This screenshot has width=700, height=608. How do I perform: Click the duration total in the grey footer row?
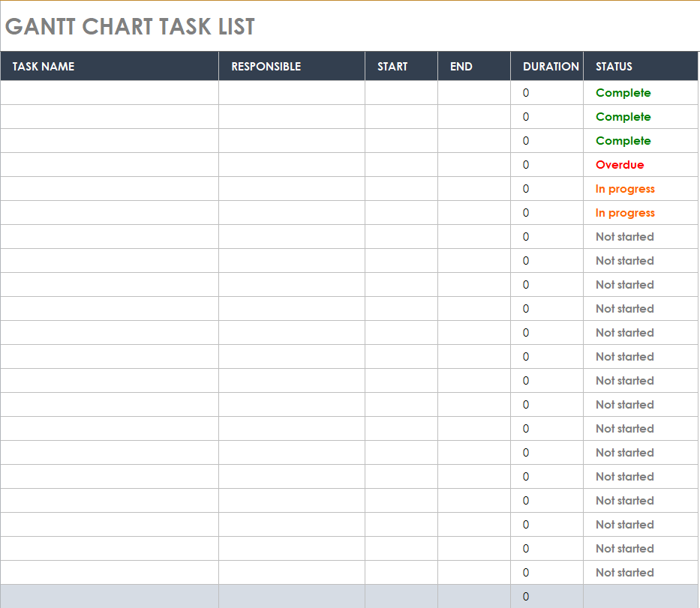pos(546,597)
